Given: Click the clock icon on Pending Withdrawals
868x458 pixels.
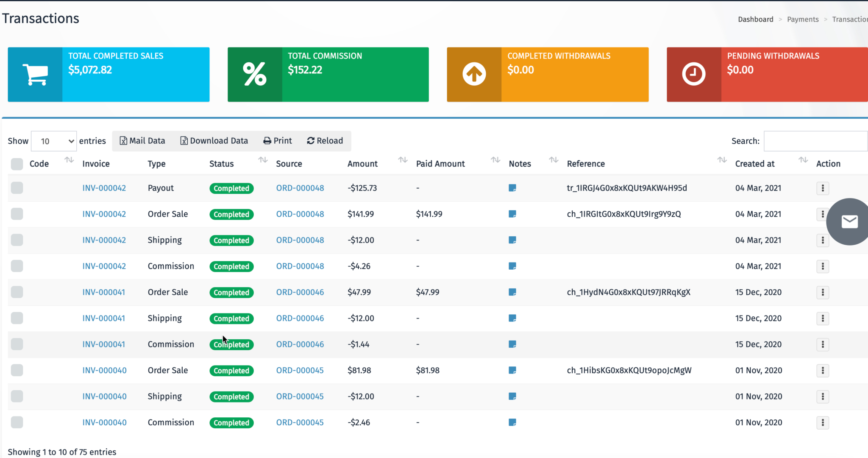Looking at the screenshot, I should tap(693, 73).
